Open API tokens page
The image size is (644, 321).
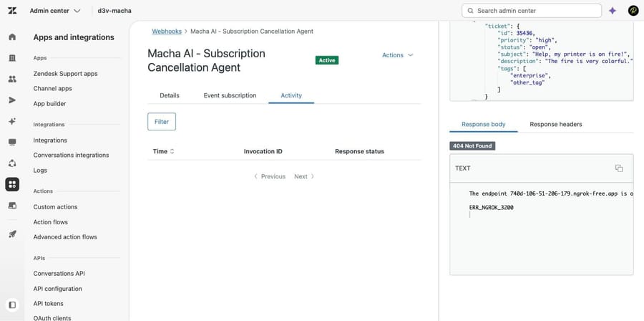tap(49, 303)
